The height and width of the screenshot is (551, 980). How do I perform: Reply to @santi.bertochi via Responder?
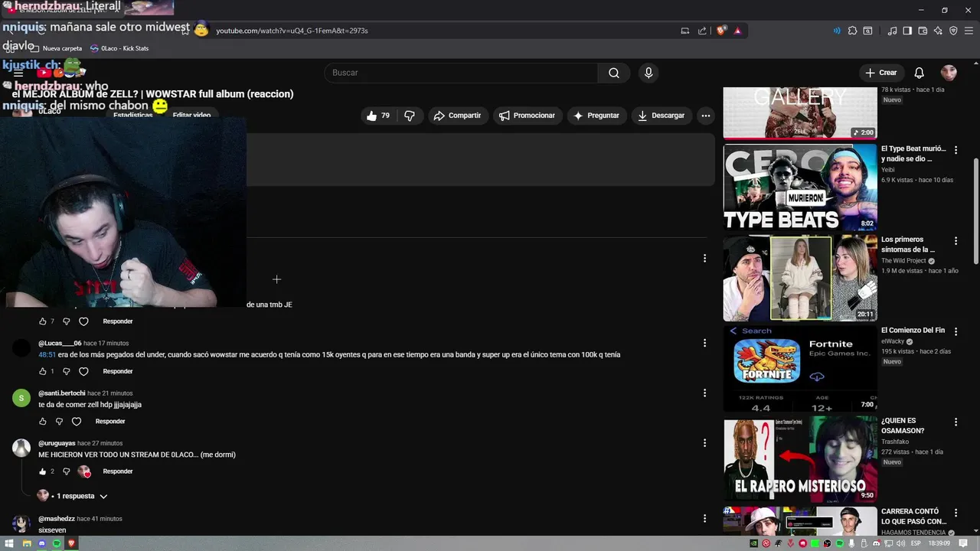click(x=110, y=422)
